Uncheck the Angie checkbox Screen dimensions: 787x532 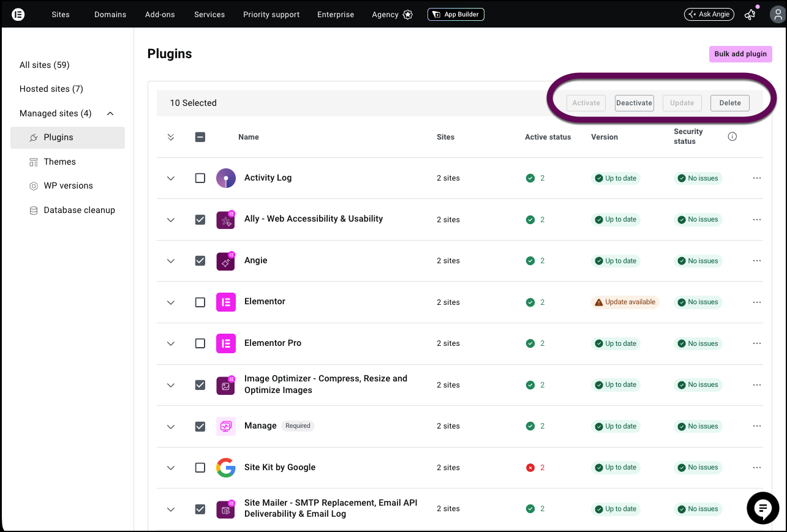point(200,261)
